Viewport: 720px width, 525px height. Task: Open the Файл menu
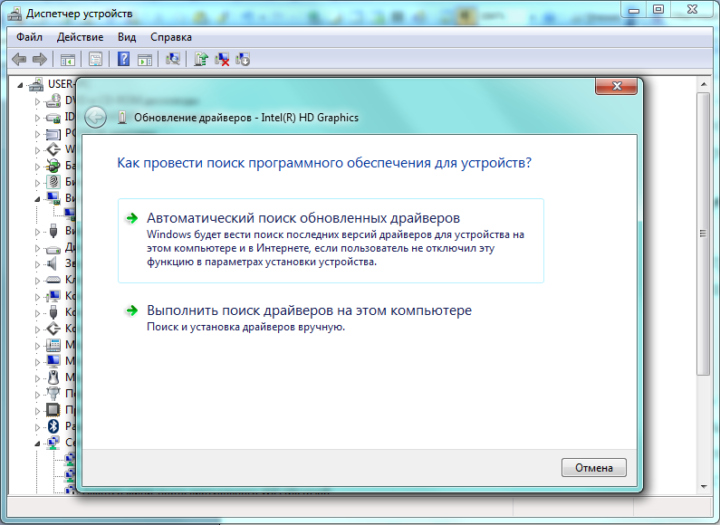click(29, 37)
